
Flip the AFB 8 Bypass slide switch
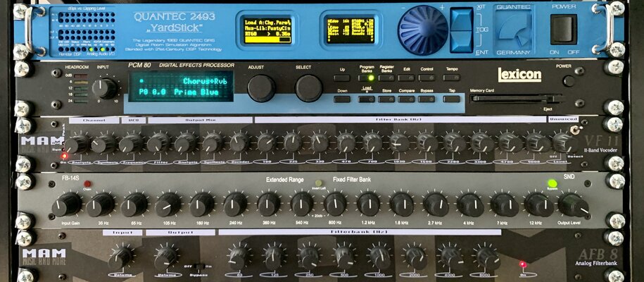[198, 267]
